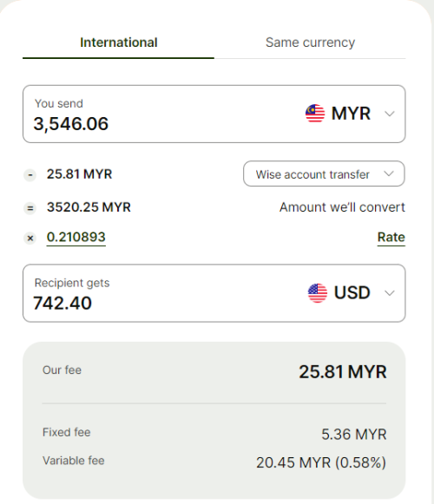This screenshot has height=504, width=434.
Task: Switch to the Same currency tab
Action: pyautogui.click(x=310, y=43)
